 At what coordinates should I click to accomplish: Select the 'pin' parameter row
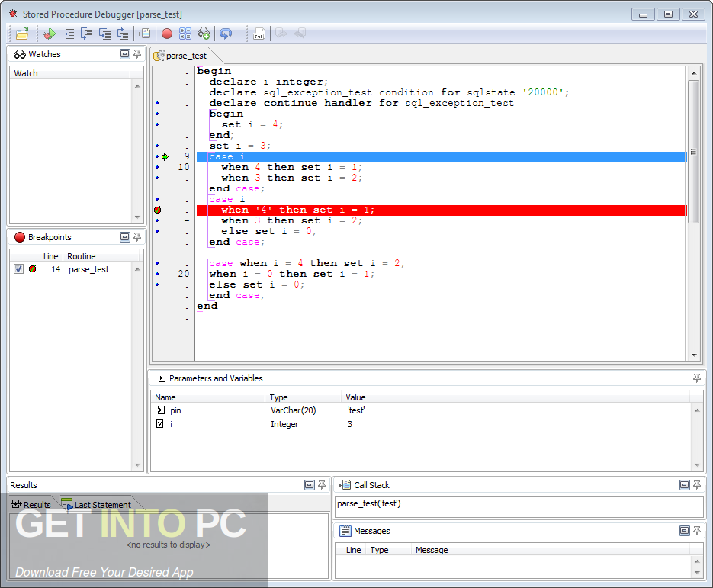(x=421, y=410)
